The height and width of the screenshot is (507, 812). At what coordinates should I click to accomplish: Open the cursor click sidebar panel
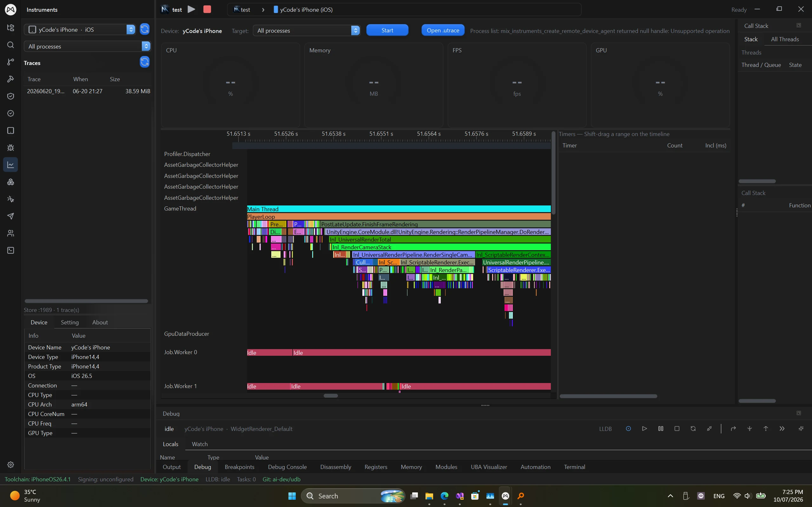coord(10,199)
